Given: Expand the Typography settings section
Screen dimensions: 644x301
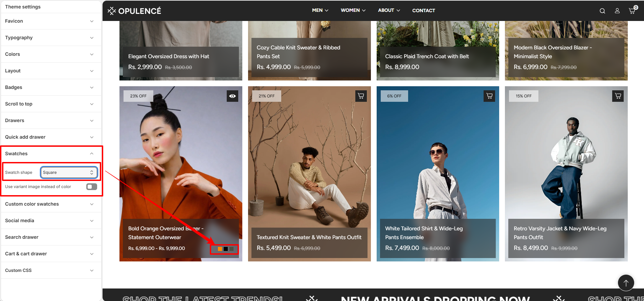Looking at the screenshot, I should click(51, 38).
